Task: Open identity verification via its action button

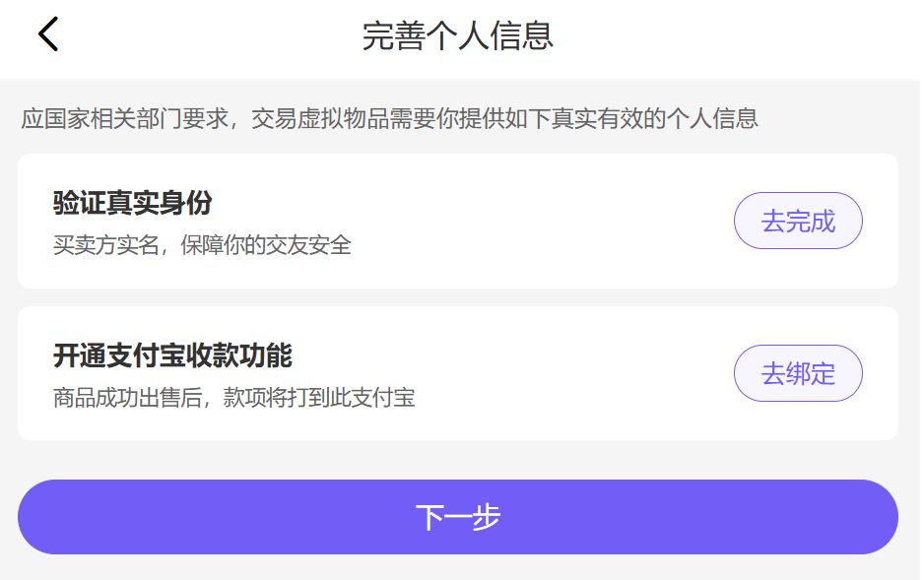Action: click(798, 221)
